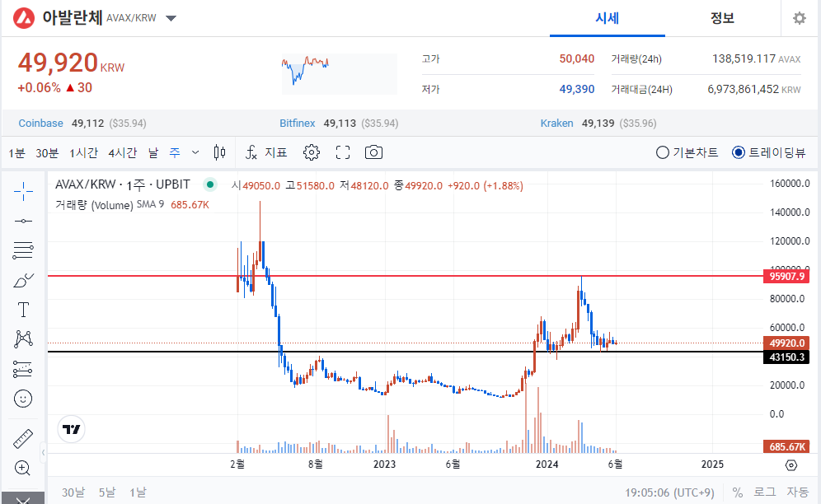Open the candlestick chart type menu

220,152
